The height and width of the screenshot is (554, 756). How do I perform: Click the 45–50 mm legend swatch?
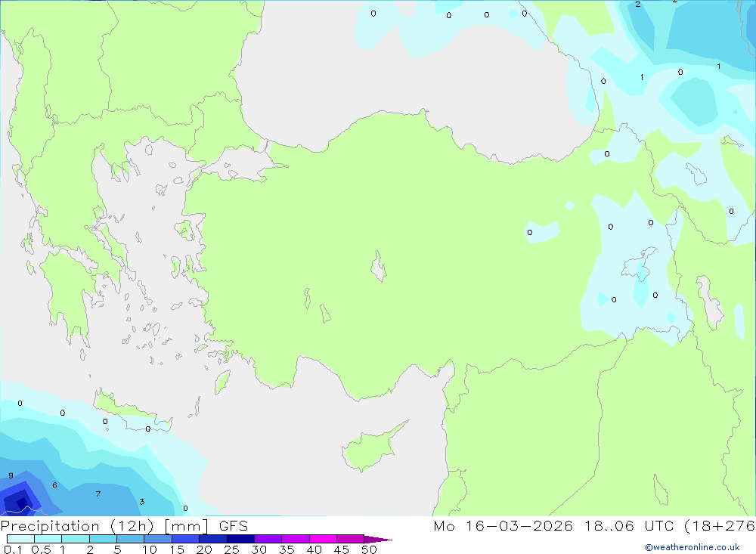click(x=351, y=539)
